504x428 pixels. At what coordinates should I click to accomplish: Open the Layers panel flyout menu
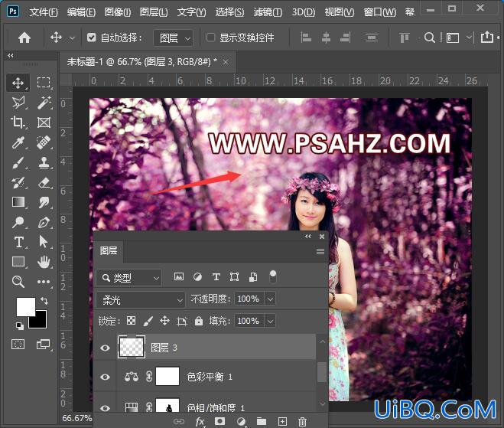320,251
